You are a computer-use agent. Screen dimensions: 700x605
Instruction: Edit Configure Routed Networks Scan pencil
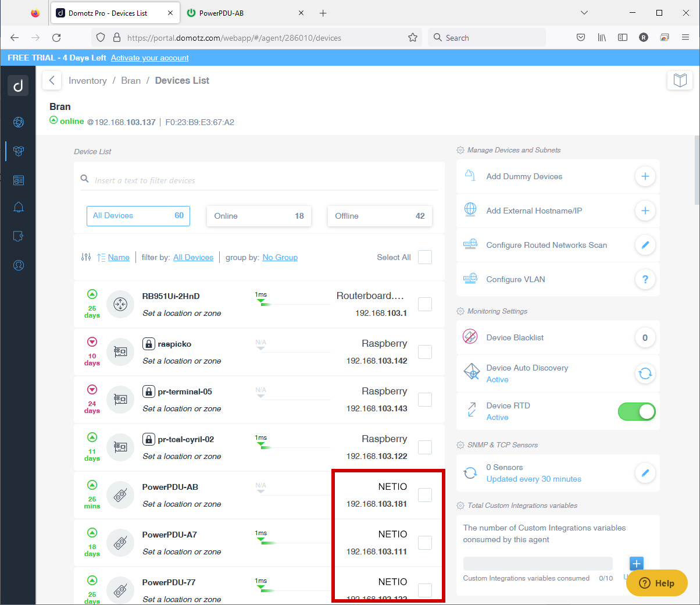[645, 245]
